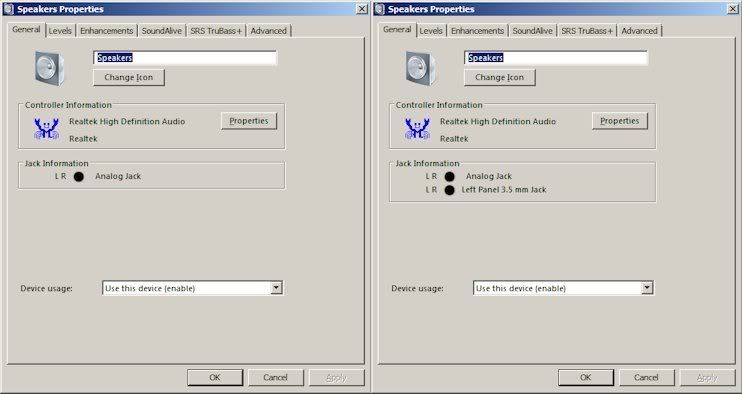Click the Speakers name field in the left window
The width and height of the screenshot is (742, 394).
pos(185,58)
